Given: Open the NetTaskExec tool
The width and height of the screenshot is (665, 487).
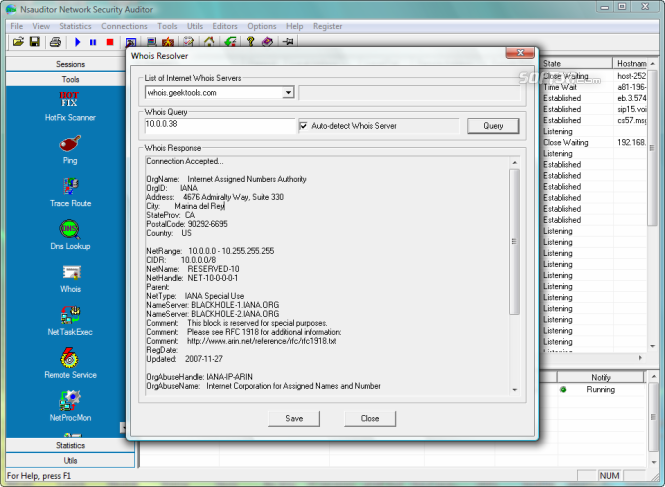Looking at the screenshot, I should (70, 321).
